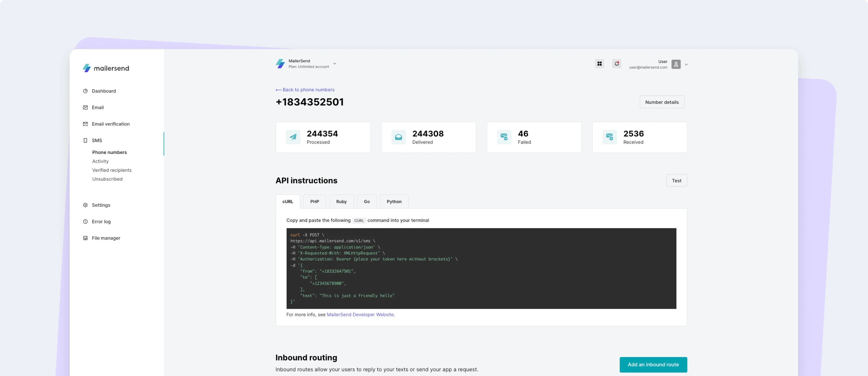Click the user avatar icon
The image size is (868, 376).
[x=676, y=64]
